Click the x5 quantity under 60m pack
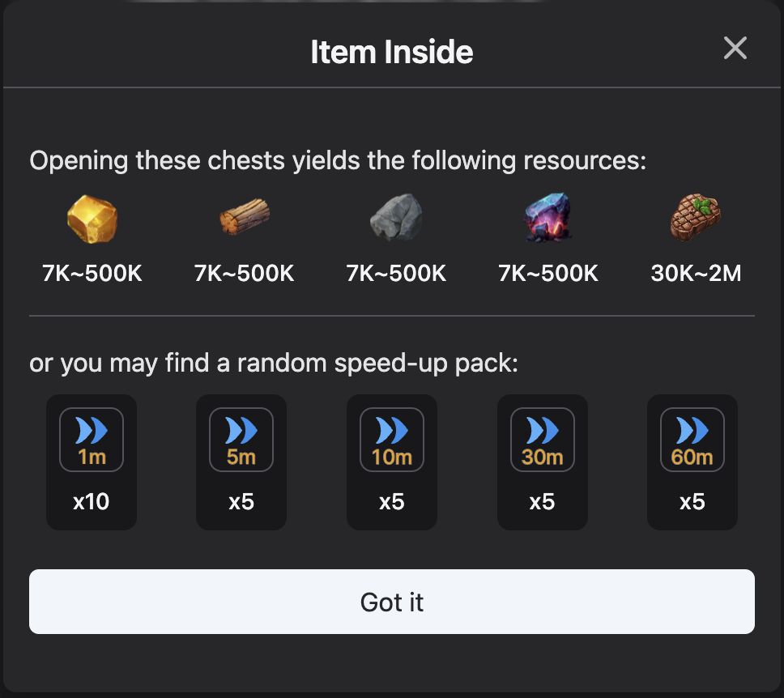 click(692, 502)
